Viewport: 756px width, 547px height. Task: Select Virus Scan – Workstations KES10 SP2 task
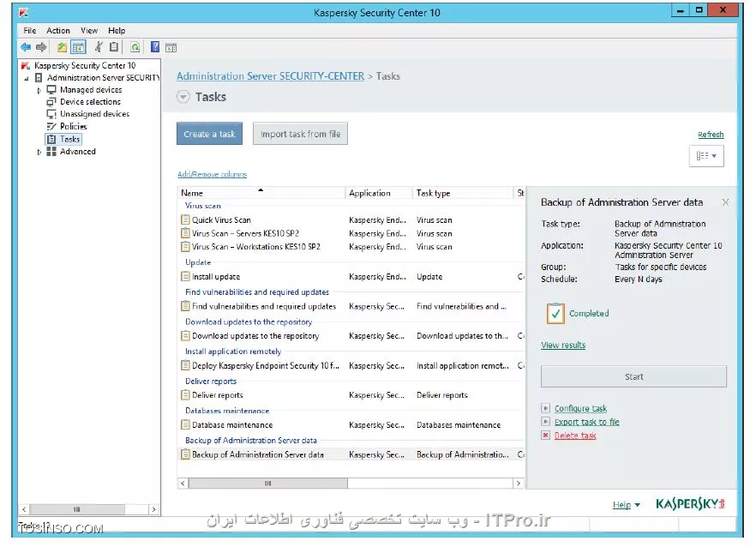351,247
